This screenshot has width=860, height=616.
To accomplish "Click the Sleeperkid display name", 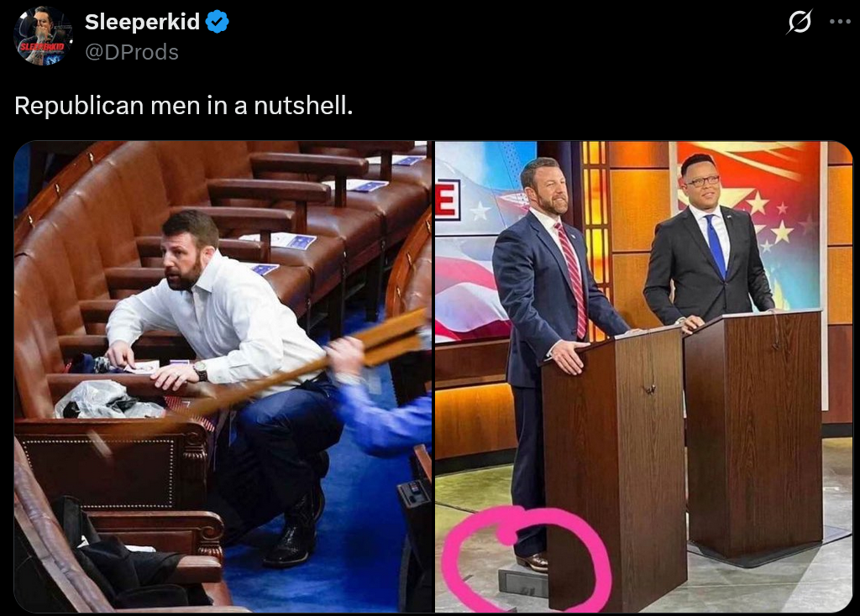I will point(142,22).
